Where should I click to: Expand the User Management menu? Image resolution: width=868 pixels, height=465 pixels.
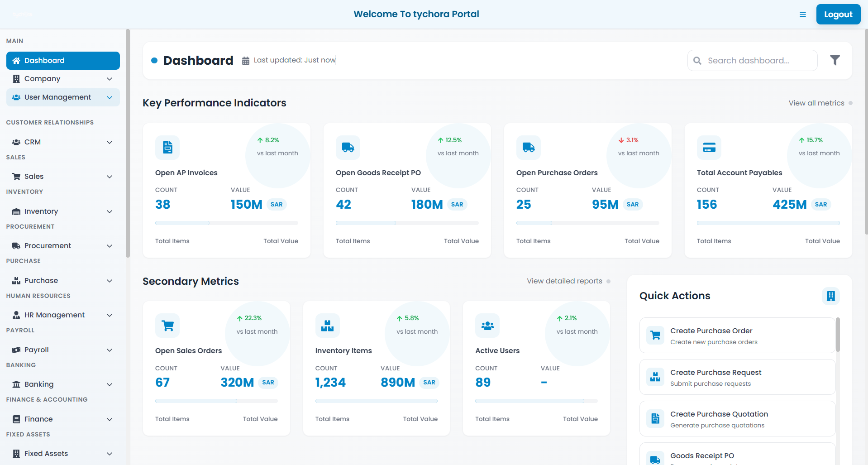[63, 97]
